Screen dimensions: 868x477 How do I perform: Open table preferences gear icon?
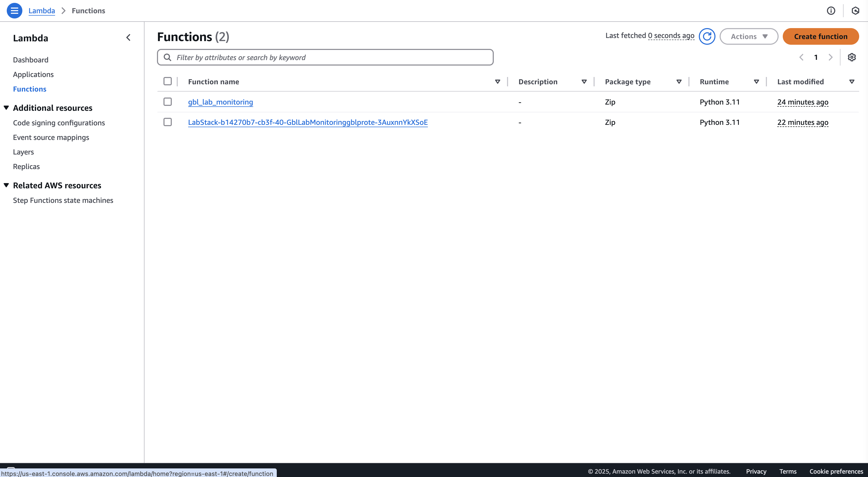[852, 57]
